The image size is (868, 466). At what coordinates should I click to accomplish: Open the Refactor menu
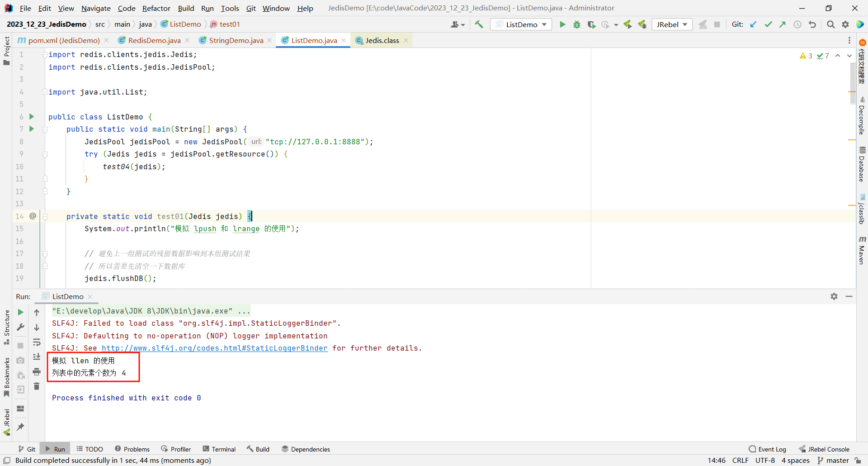tap(156, 8)
